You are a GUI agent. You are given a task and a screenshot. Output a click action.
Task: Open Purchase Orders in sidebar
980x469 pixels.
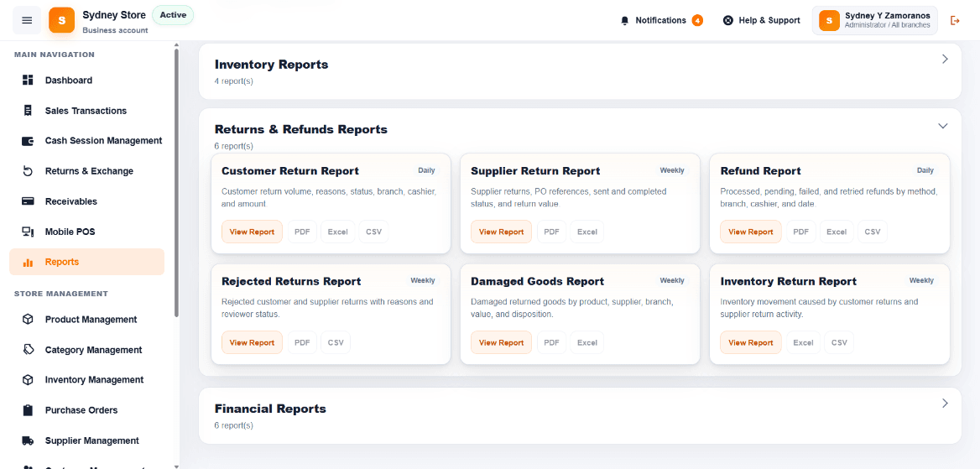pyautogui.click(x=87, y=410)
